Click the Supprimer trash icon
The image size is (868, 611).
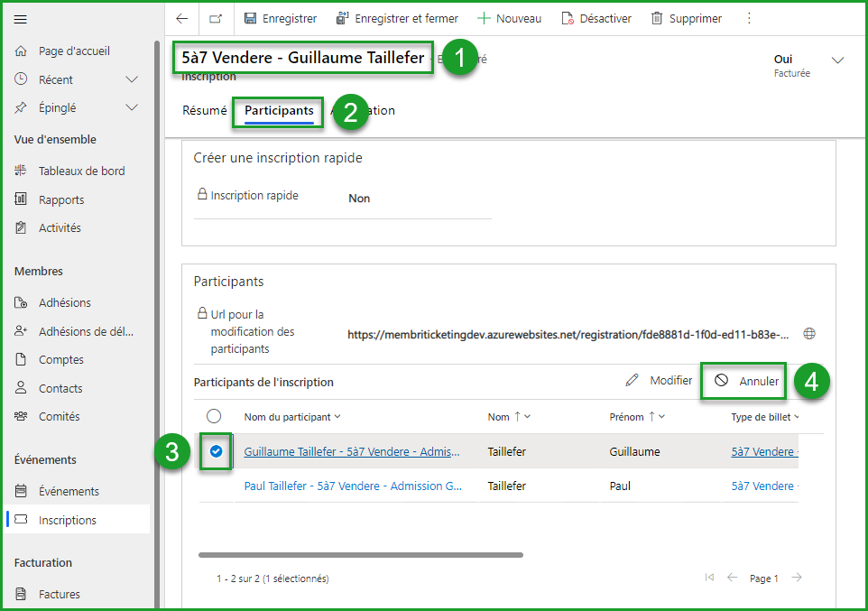coord(657,18)
